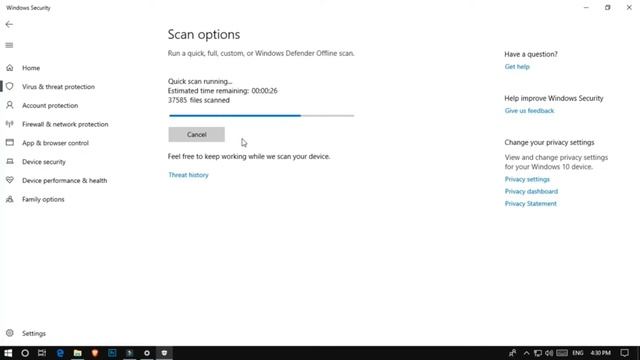Image resolution: width=640 pixels, height=360 pixels.
Task: Click the laptop icon for Device security
Action: (10, 162)
